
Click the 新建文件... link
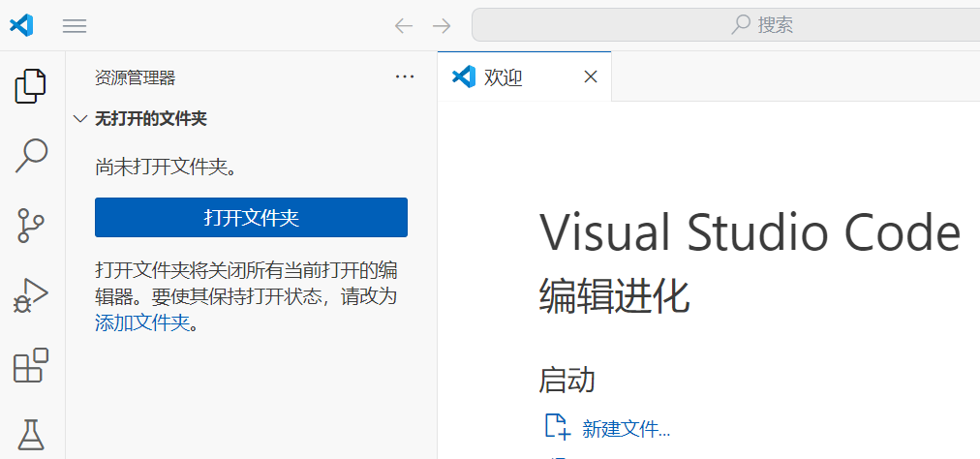[x=627, y=429]
